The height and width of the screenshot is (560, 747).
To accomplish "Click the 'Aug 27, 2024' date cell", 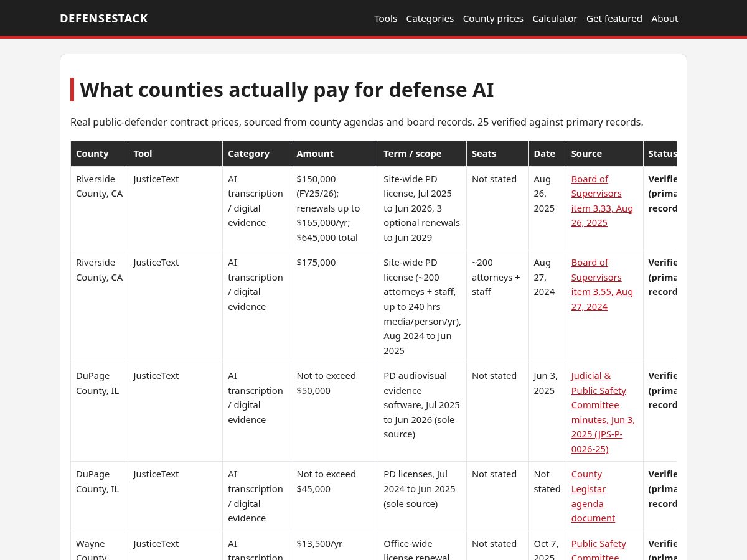I will click(x=547, y=307).
